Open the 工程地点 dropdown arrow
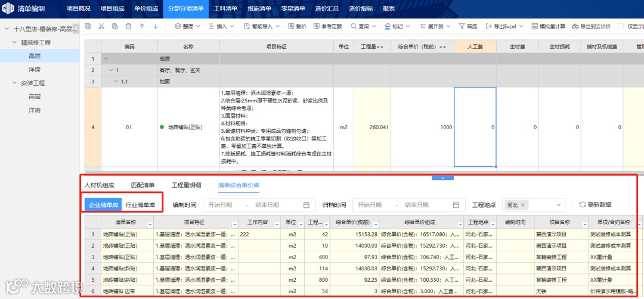This screenshot has width=644, height=299. [x=559, y=205]
